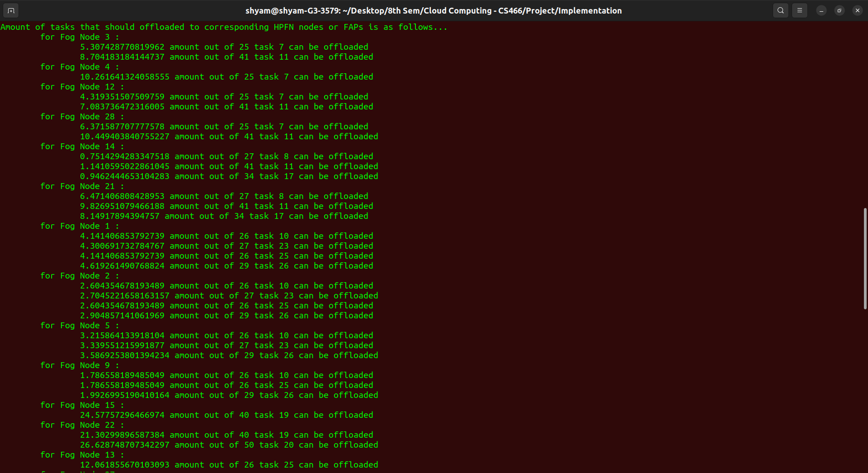Click the restore window icon

pos(839,10)
